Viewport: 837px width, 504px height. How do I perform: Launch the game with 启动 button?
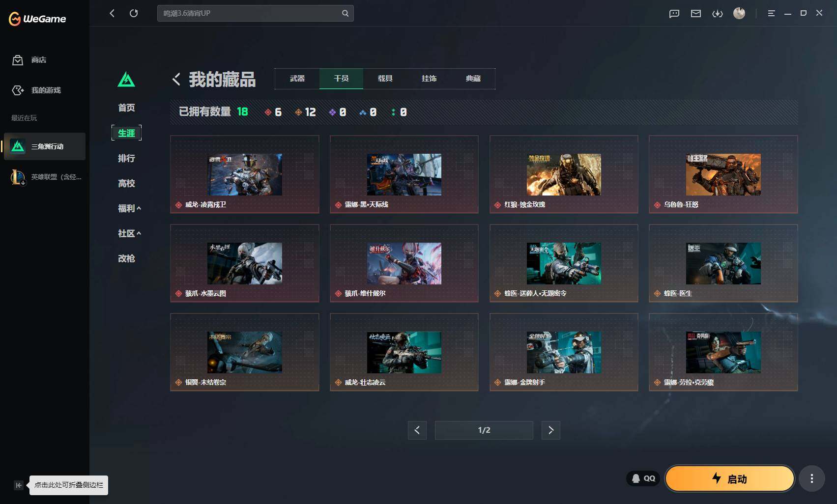[730, 478]
